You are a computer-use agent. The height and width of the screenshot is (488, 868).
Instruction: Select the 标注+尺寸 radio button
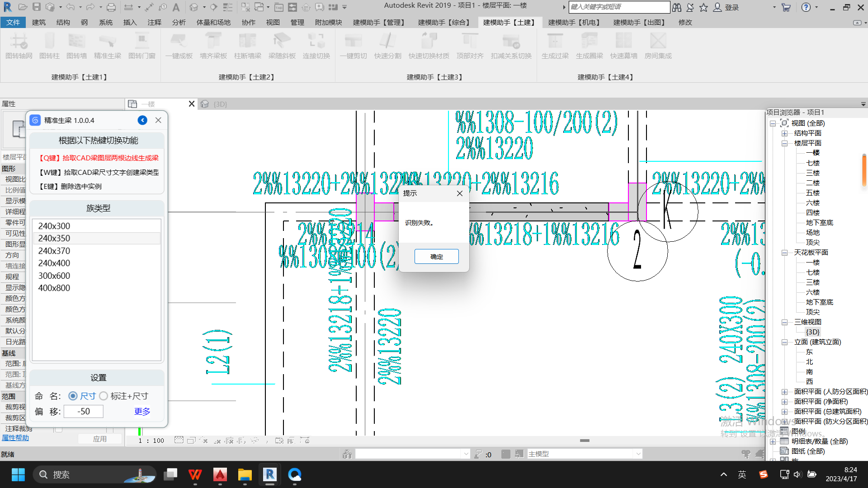[104, 396]
